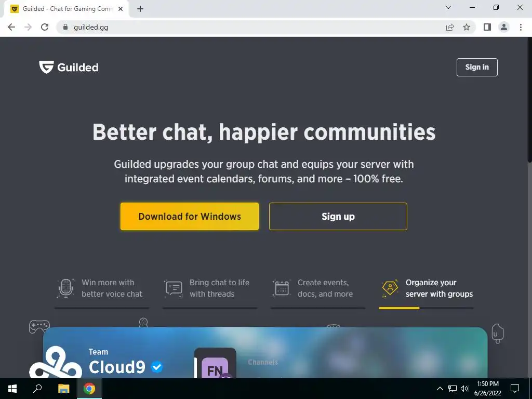Click the blue verified checkmark badge
The width and height of the screenshot is (532, 399).
click(157, 367)
